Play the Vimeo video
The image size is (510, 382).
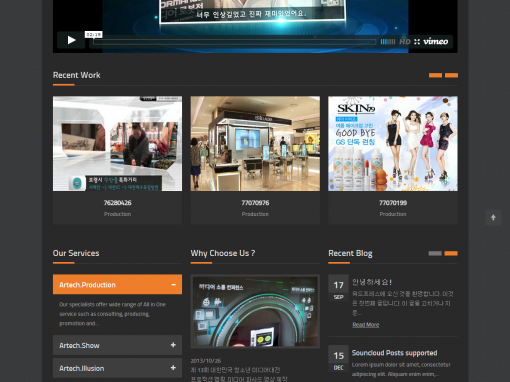(x=71, y=40)
